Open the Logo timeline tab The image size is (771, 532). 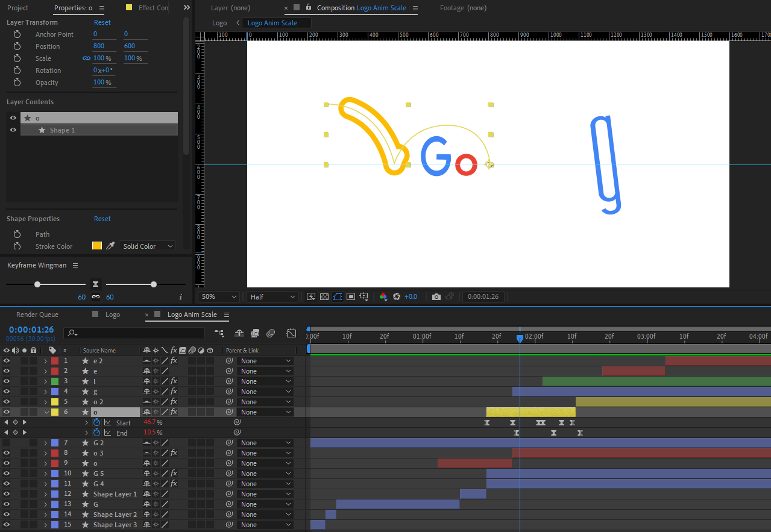point(113,315)
